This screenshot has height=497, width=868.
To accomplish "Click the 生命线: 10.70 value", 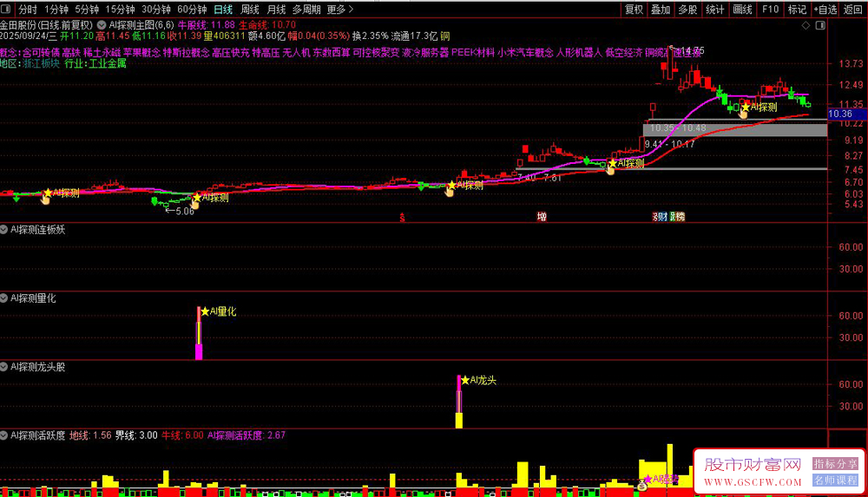I will 267,25.
